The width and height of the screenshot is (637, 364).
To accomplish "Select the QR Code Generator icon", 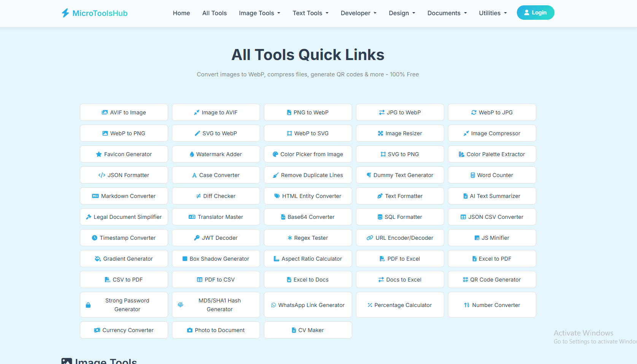I will tap(465, 279).
